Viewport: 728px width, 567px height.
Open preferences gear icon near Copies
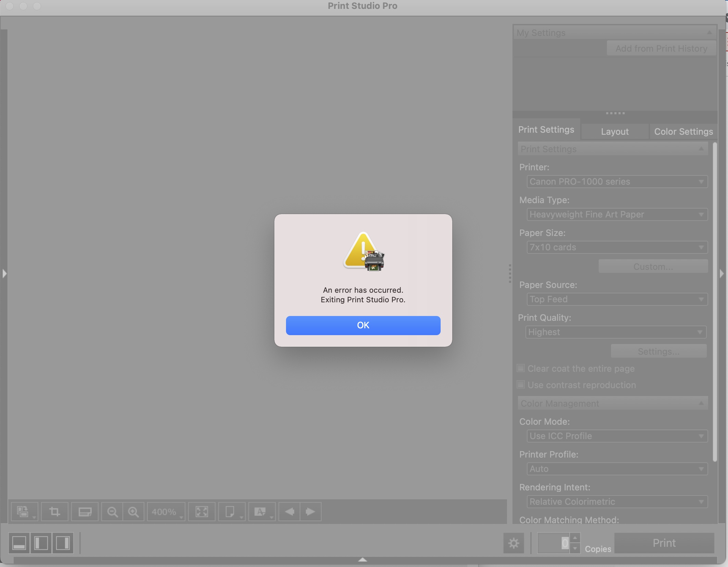click(x=513, y=543)
